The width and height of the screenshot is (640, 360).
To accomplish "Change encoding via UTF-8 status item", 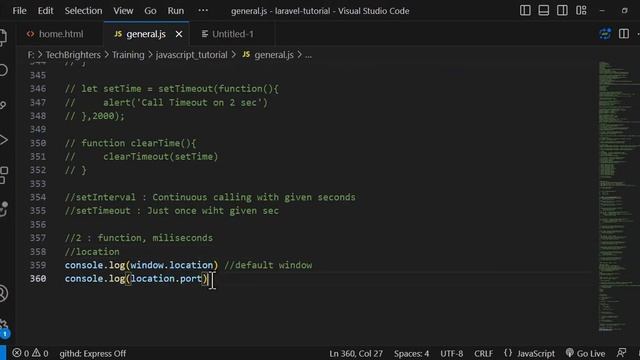I will [x=451, y=353].
